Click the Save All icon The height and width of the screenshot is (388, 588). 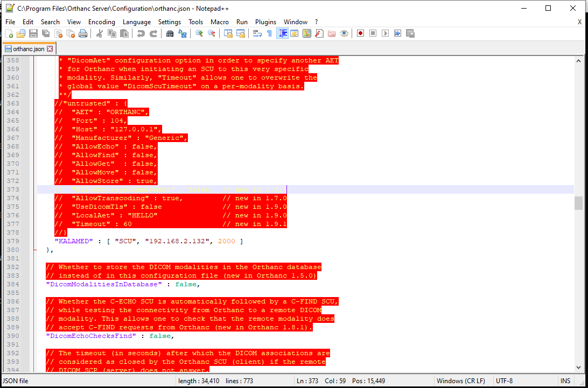46,33
